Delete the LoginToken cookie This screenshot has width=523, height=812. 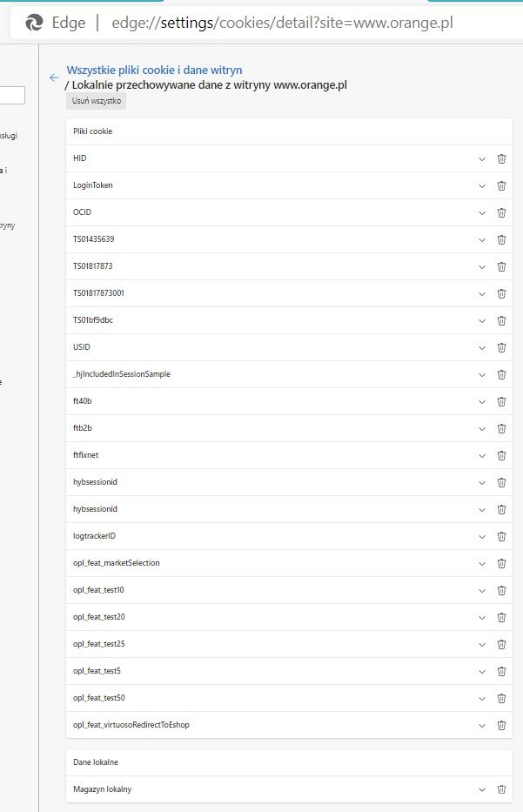click(x=501, y=185)
